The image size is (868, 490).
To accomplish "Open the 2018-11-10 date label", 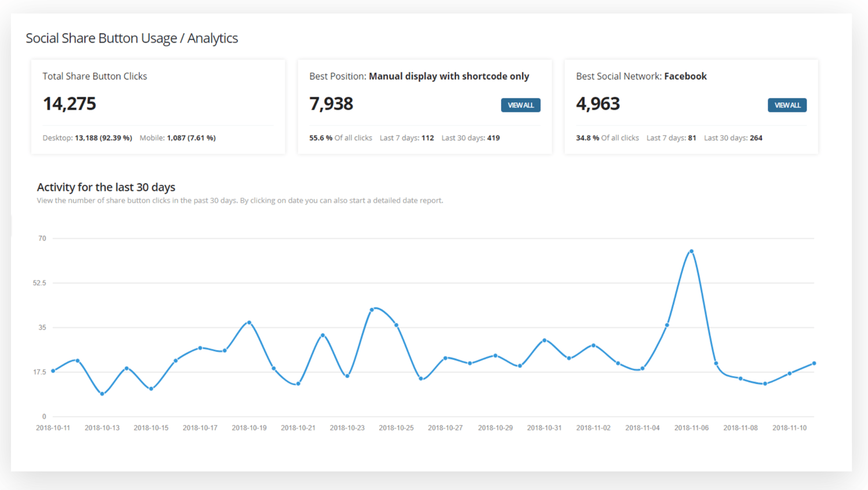I will click(789, 428).
